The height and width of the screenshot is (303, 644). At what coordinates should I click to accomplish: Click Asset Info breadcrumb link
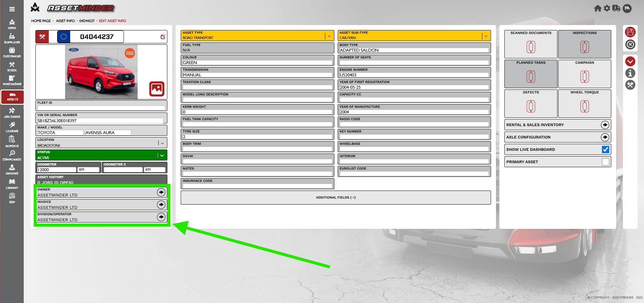(65, 21)
